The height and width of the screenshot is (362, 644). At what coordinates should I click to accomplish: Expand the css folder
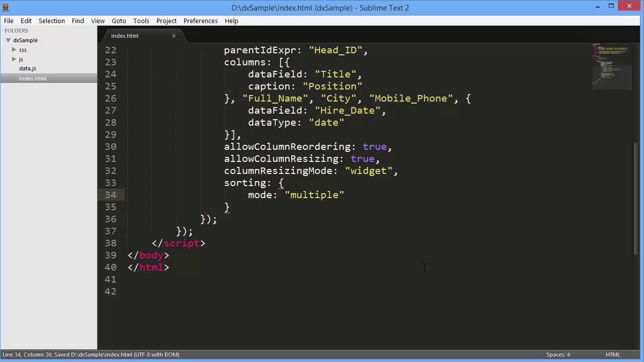tap(14, 50)
